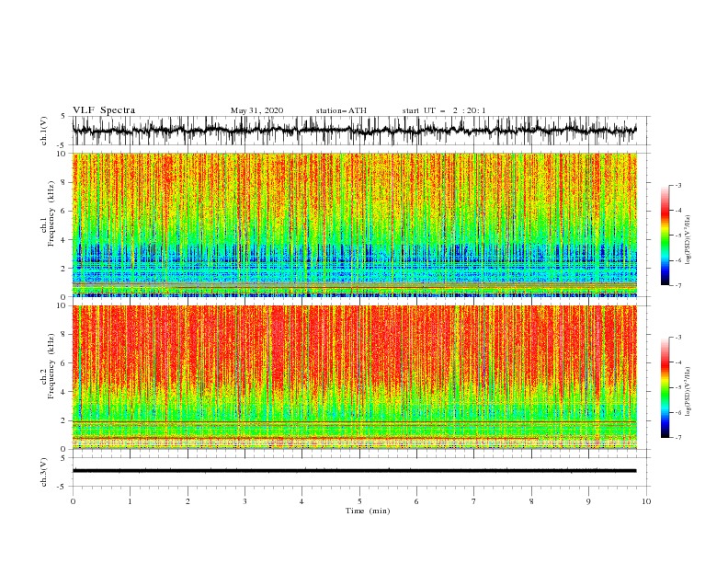Click the "Time (min)" axis title
The image size is (728, 563).
368,511
